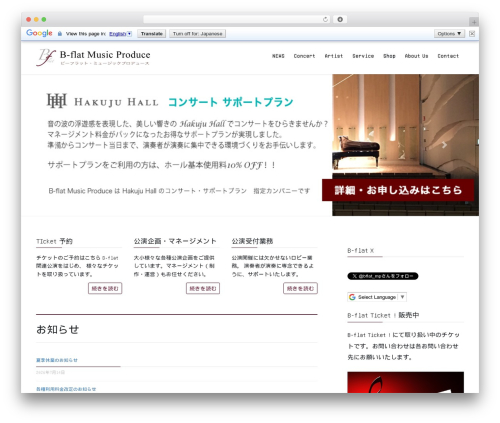Screen dimensions: 500x423
Task: Open the 夏季休業のお知らせ news link
Action: point(57,360)
